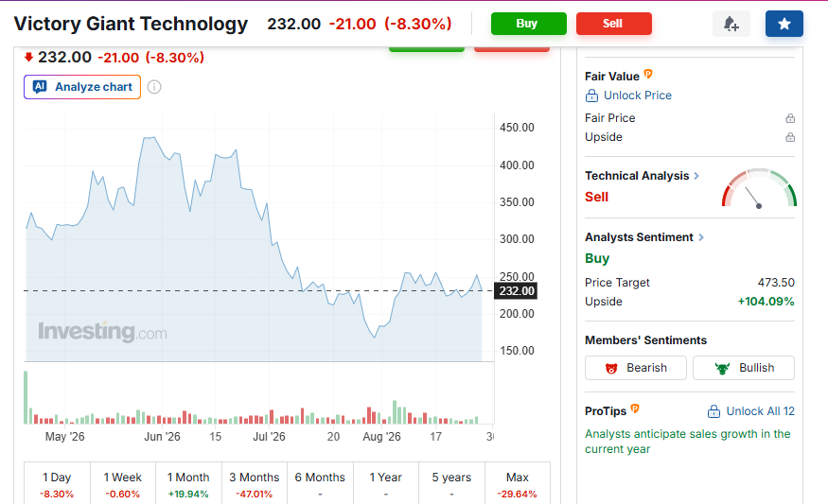Click the Fair Value pro badge icon
828x504 pixels.
[x=648, y=75]
